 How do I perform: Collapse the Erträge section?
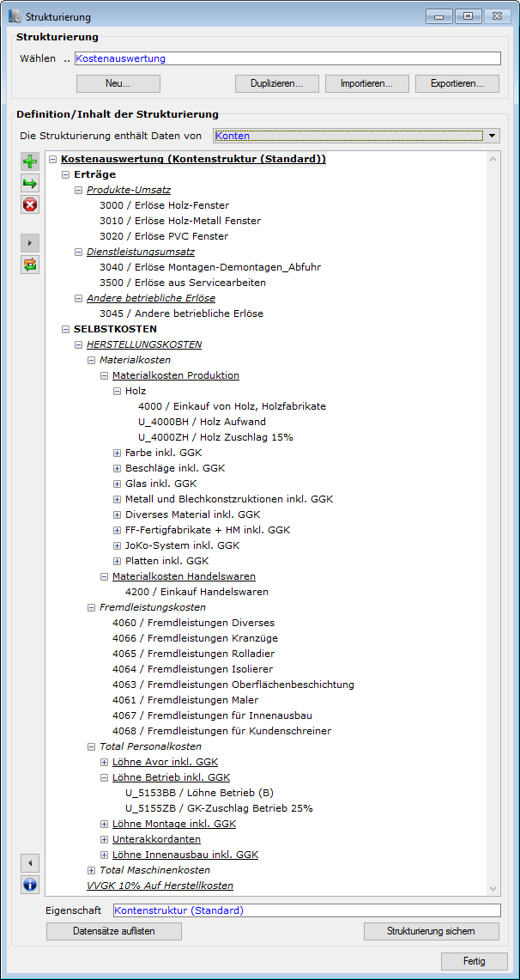click(x=66, y=174)
